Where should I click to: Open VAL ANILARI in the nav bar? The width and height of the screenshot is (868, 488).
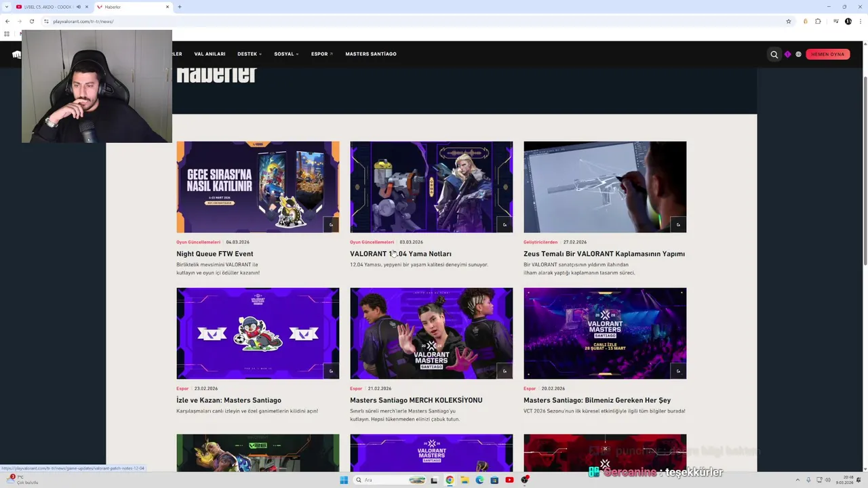[210, 54]
